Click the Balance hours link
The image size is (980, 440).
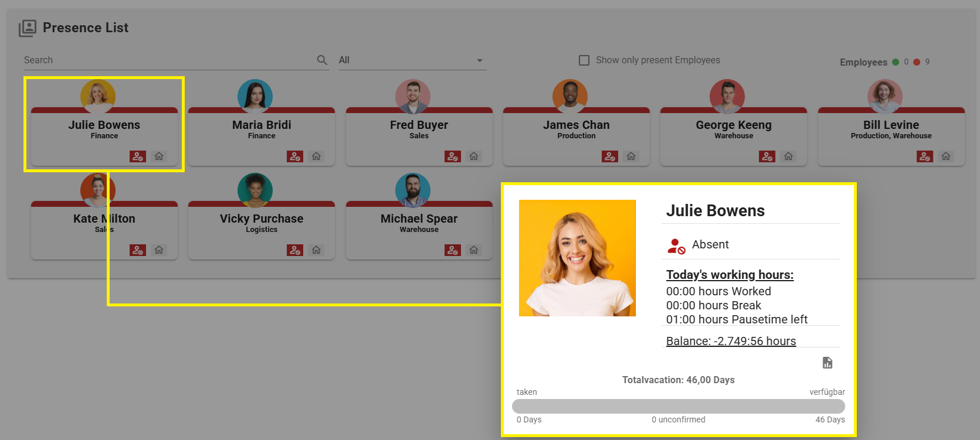731,341
